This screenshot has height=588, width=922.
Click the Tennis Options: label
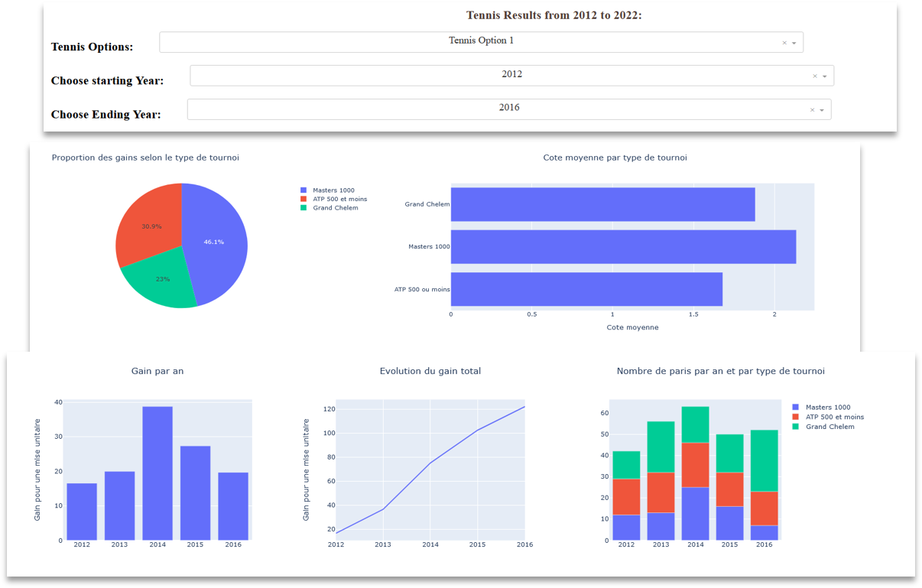tap(92, 47)
